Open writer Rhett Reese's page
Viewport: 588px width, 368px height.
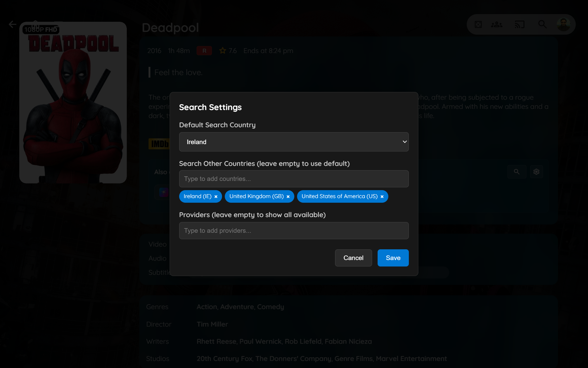pos(217,341)
